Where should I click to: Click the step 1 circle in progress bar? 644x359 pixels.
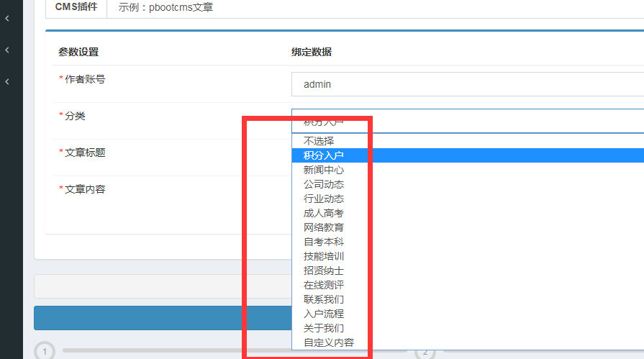tap(45, 351)
